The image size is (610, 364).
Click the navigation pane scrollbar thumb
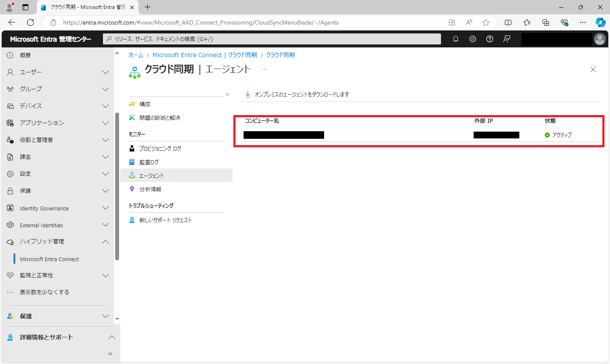[117, 186]
